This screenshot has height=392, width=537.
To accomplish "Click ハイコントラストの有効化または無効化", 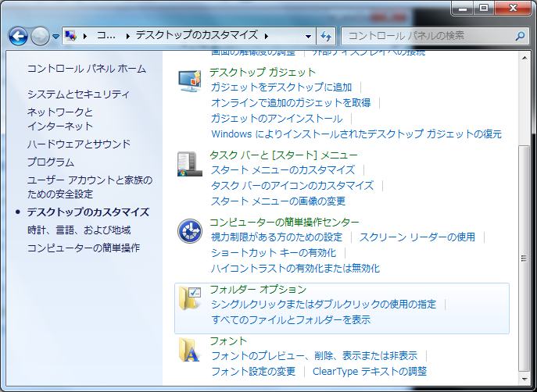I will tap(295, 268).
